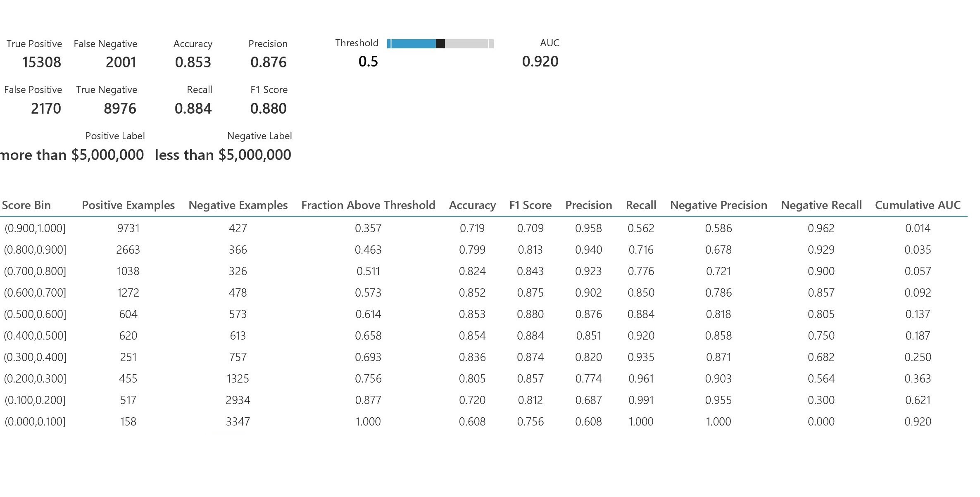Click the Score Bin column header
The height and width of the screenshot is (497, 980).
[x=26, y=205]
